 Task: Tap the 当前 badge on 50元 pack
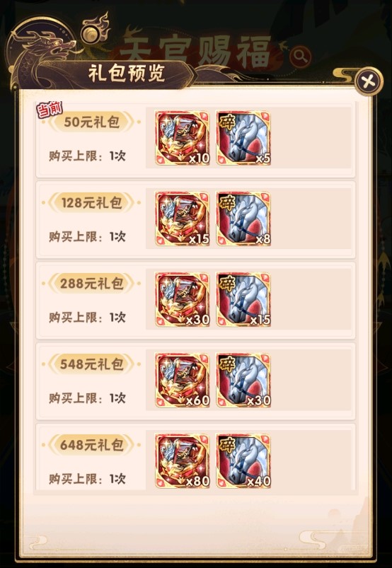click(x=50, y=109)
